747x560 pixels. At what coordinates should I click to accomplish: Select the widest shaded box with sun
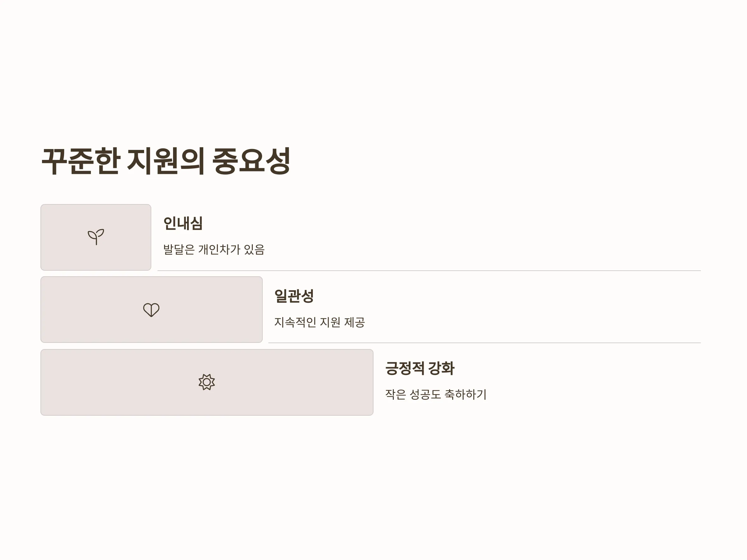207,382
